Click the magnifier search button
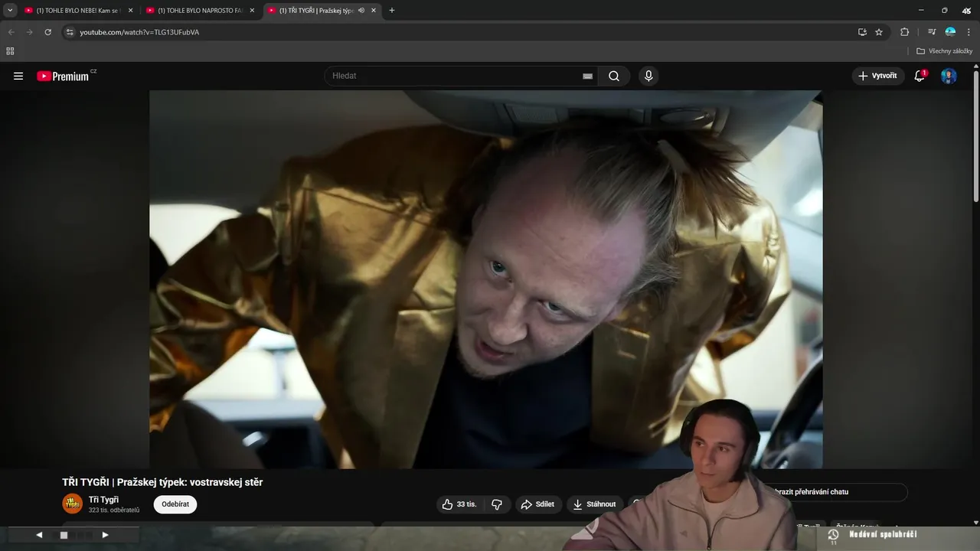980x551 pixels. (x=614, y=76)
